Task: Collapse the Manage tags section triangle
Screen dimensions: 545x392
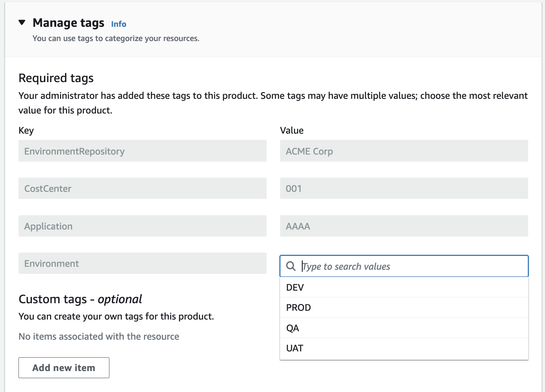Action: [x=22, y=23]
